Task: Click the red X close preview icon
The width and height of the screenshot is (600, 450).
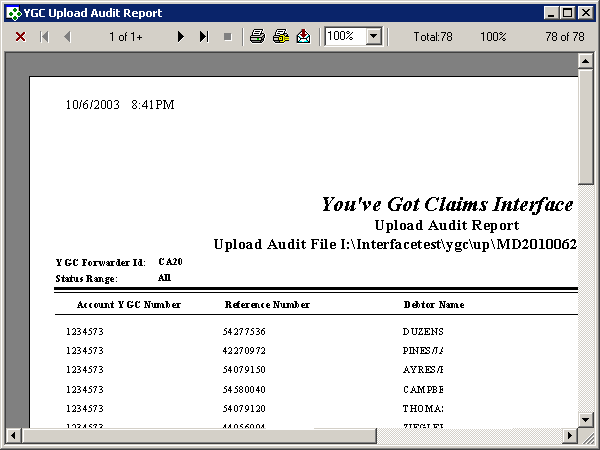Action: (20, 36)
